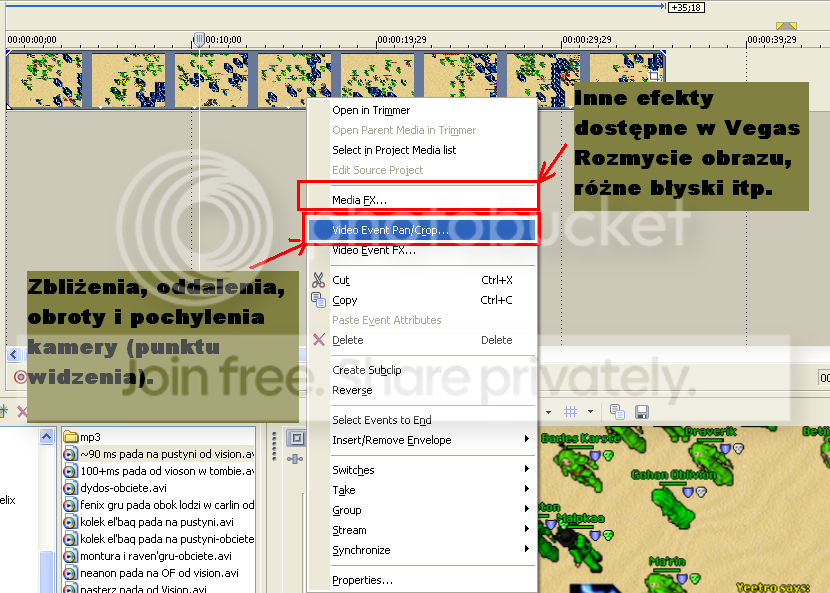Open Video Event Pan/Crop... option
The image size is (830, 593).
tap(422, 230)
